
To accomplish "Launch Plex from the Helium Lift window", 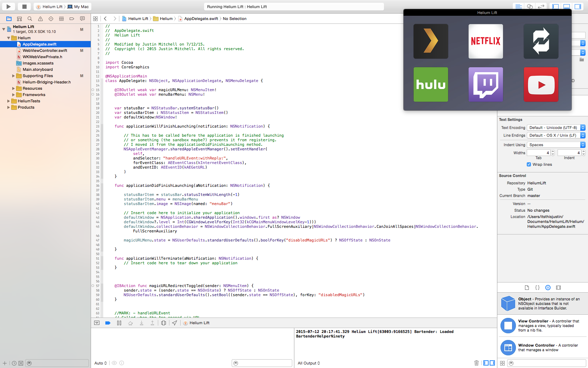I will pos(431,41).
